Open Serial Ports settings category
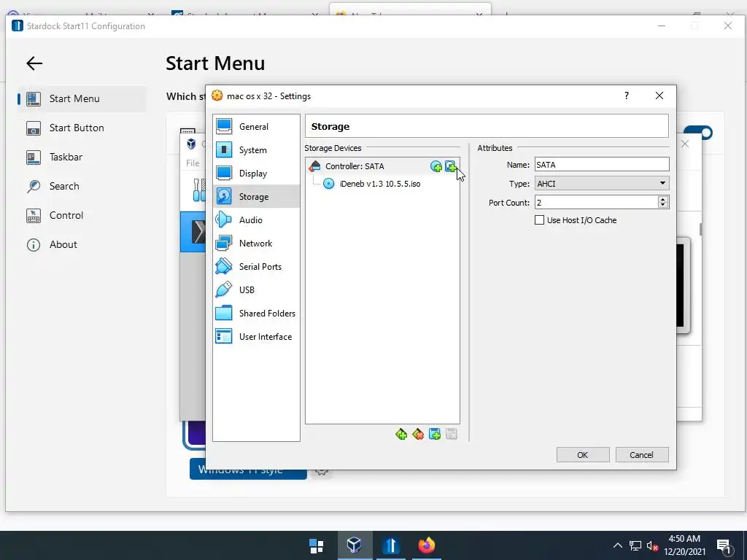The image size is (747, 560). pos(256,267)
